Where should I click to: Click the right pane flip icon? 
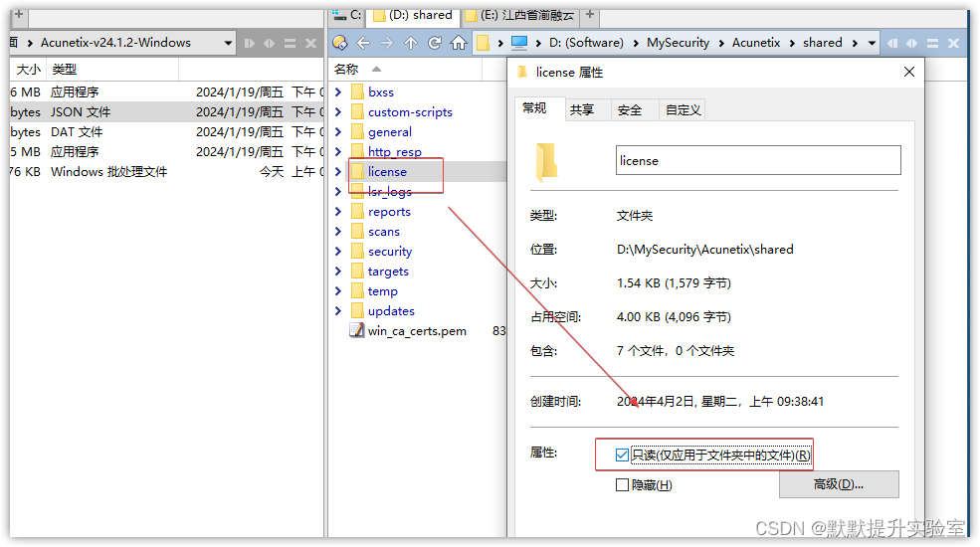891,43
